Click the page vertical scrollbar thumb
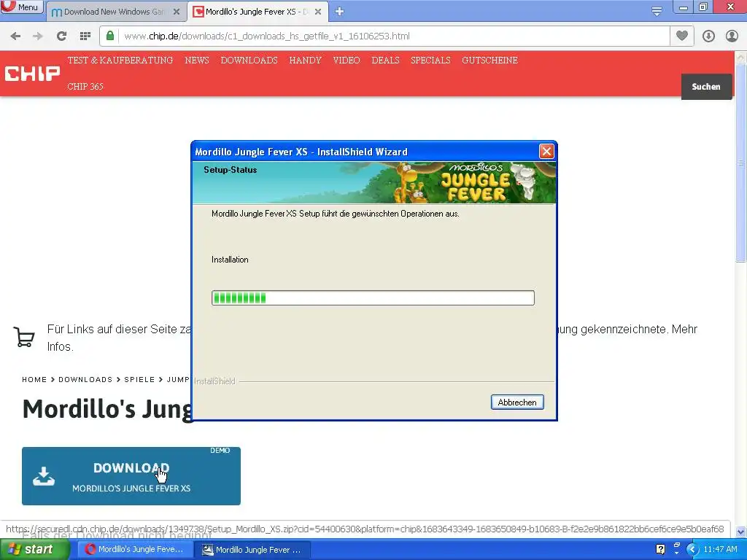The width and height of the screenshot is (747, 560). pyautogui.click(x=740, y=162)
